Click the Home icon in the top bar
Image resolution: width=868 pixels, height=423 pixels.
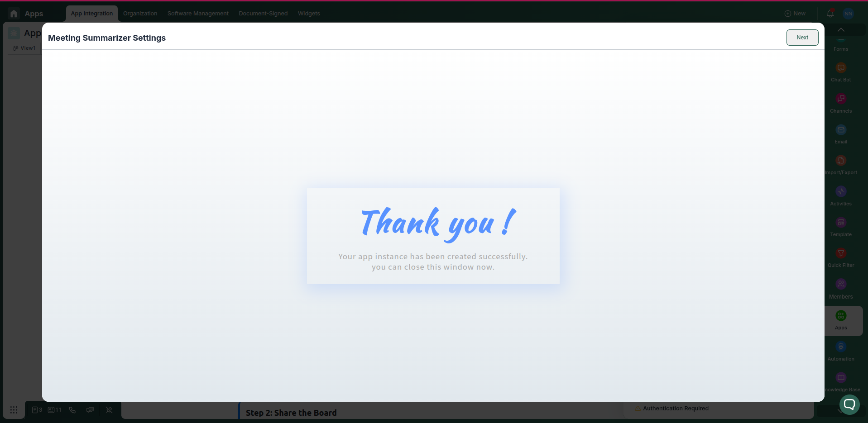[x=14, y=14]
